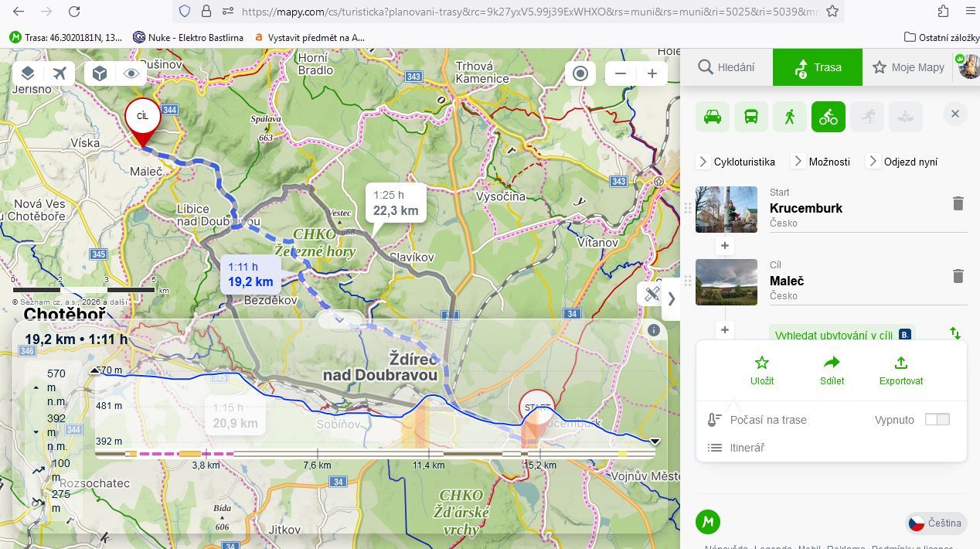980x549 pixels.
Task: Select the alternative route label 22,3 km
Action: tap(395, 203)
